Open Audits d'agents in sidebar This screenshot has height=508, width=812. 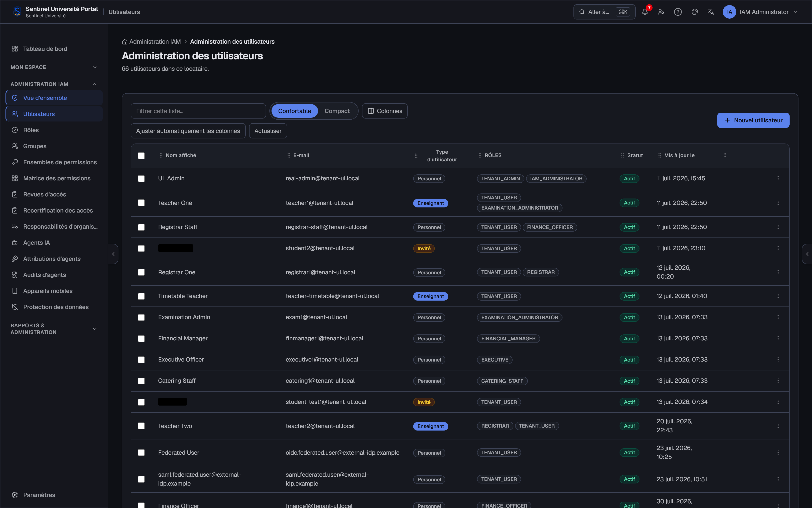point(54,275)
